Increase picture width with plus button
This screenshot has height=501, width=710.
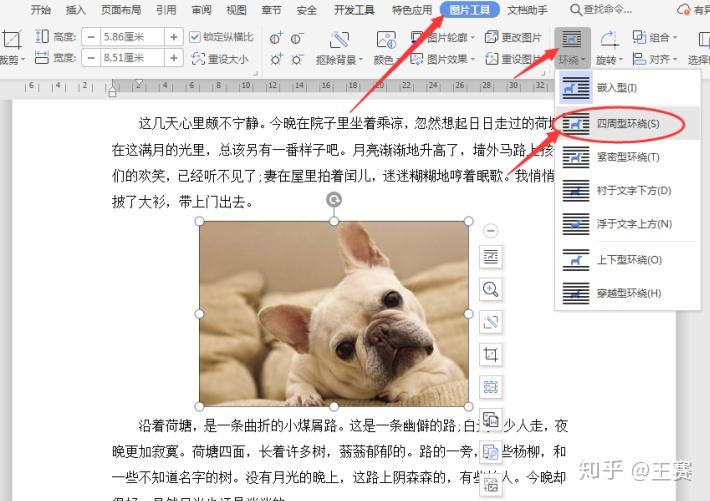tap(174, 58)
